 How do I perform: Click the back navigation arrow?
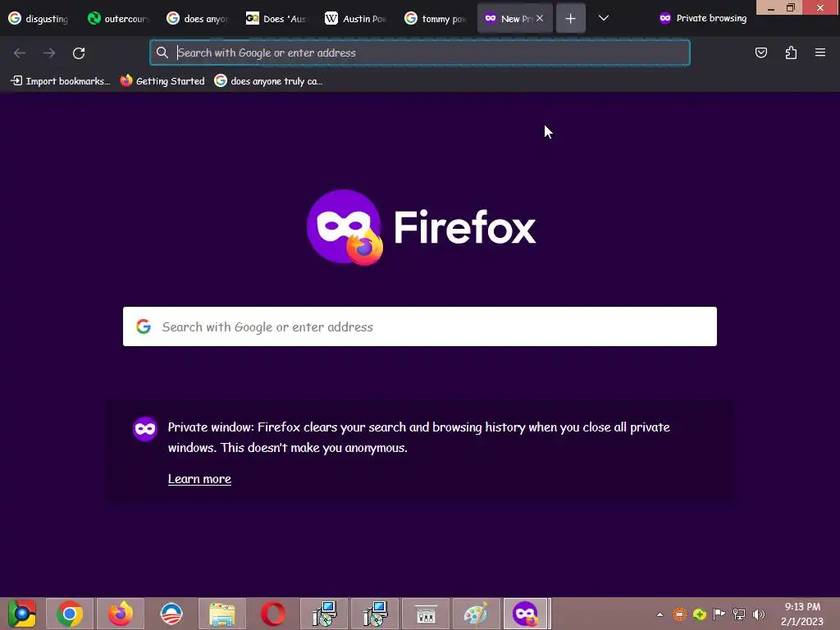click(x=20, y=52)
